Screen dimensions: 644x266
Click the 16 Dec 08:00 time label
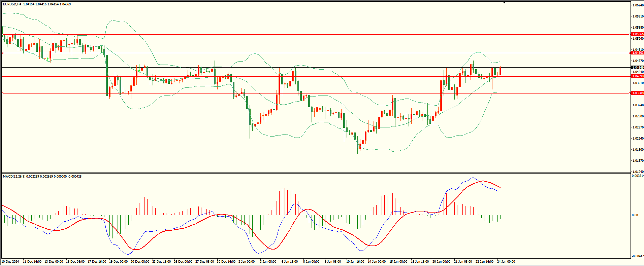pos(75,262)
